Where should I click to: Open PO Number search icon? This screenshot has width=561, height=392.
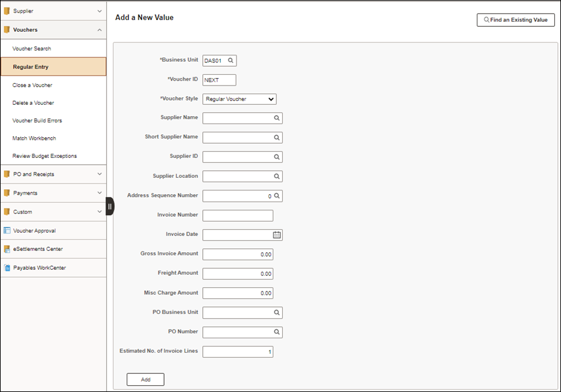(x=276, y=332)
